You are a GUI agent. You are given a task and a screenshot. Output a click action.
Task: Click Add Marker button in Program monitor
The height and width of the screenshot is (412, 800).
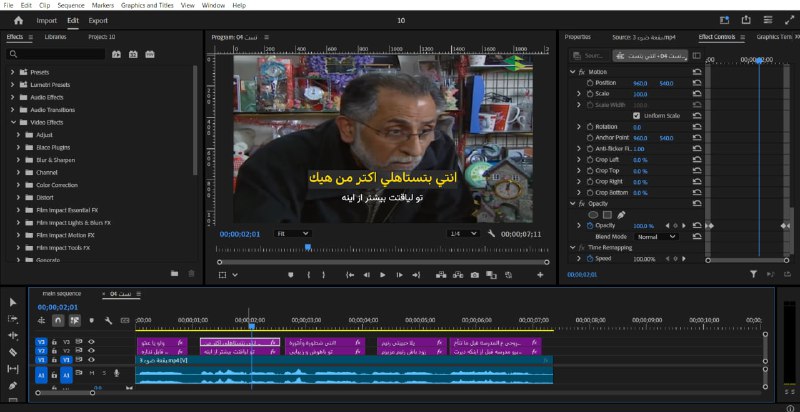[291, 275]
